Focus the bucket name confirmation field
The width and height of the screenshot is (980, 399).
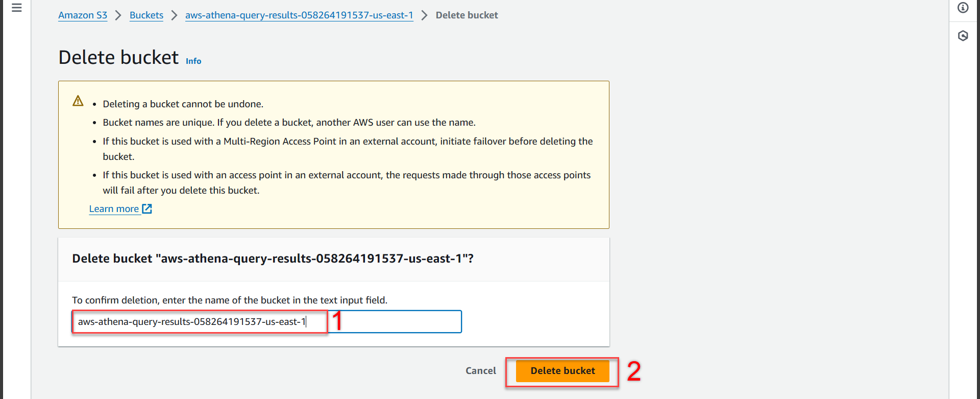266,322
